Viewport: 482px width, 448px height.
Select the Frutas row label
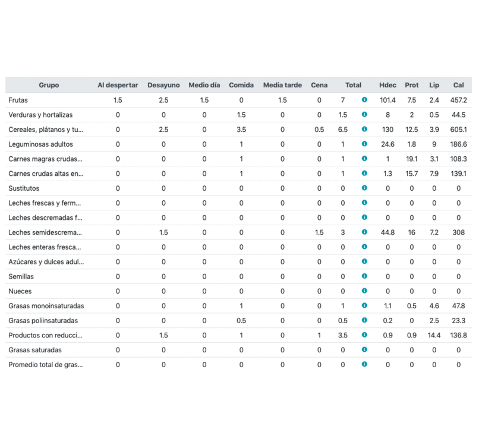[18, 100]
